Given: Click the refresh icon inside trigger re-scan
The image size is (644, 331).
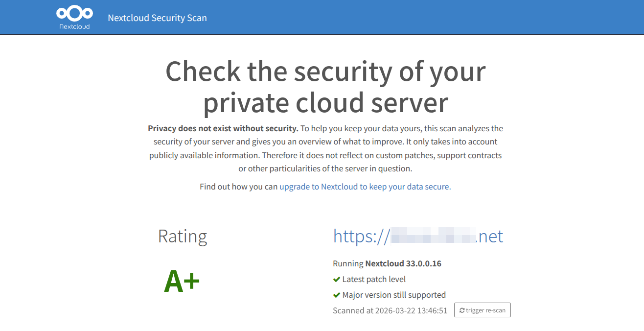Looking at the screenshot, I should 462,310.
